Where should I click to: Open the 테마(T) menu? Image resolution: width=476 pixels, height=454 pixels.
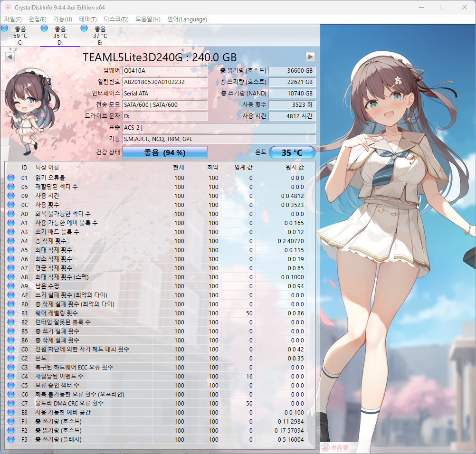[x=88, y=19]
